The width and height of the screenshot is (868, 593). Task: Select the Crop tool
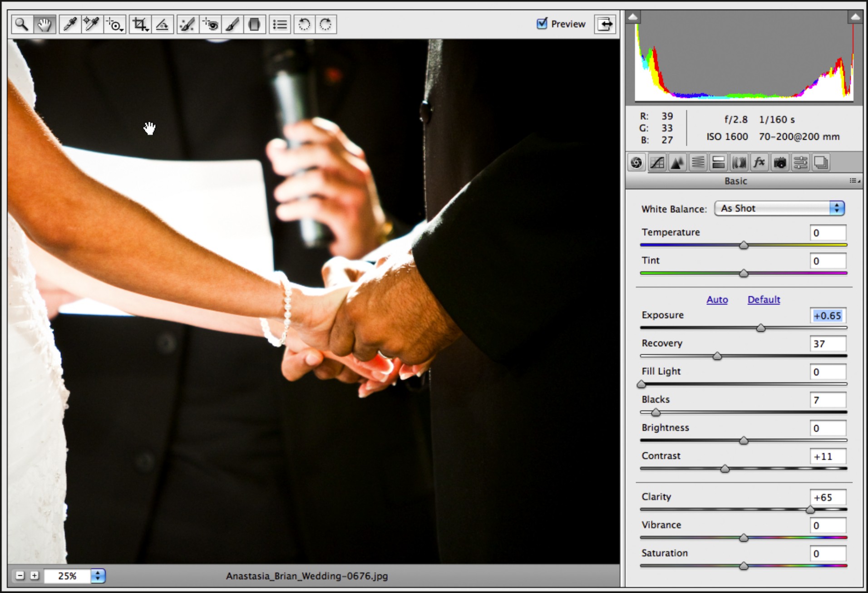tap(140, 24)
